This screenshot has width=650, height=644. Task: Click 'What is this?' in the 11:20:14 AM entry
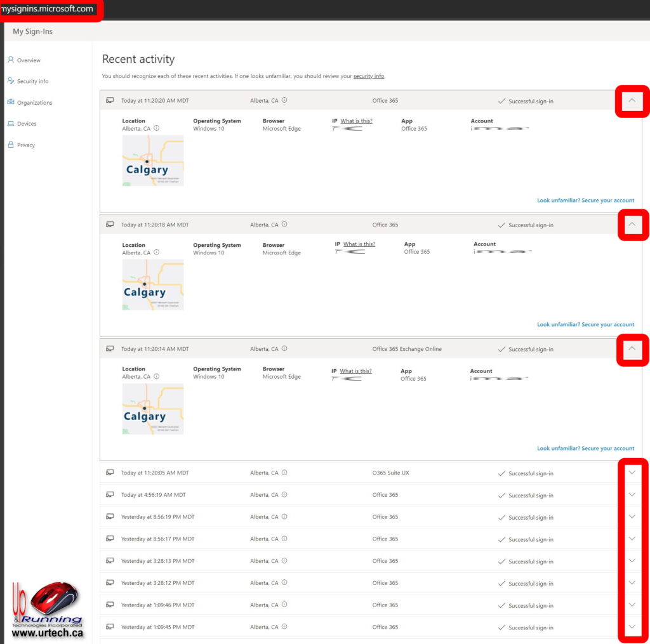point(355,371)
